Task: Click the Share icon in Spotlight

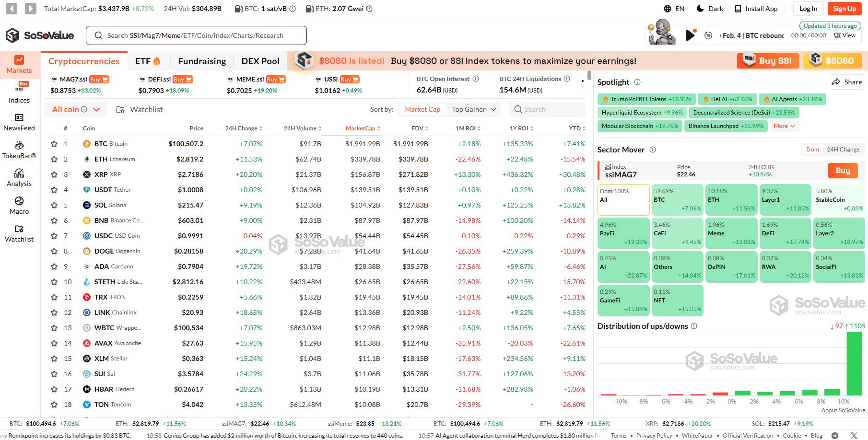Action: 836,82
